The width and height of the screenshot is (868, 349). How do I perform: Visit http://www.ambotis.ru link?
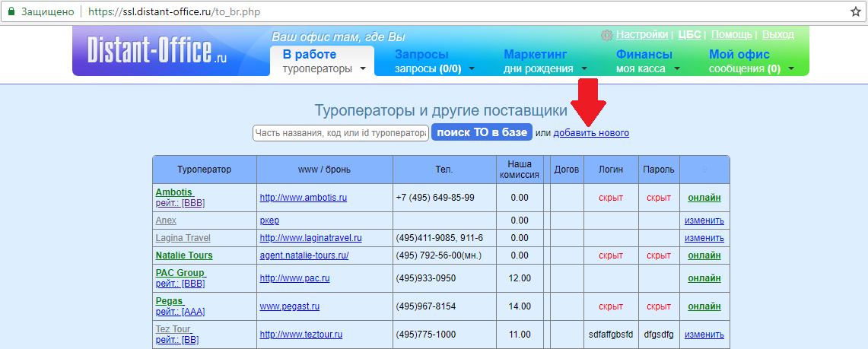tap(304, 198)
